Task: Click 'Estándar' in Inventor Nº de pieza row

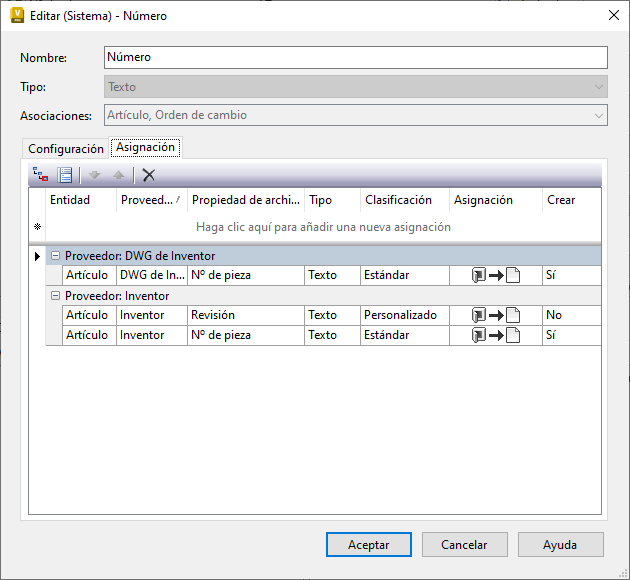Action: coord(405,335)
